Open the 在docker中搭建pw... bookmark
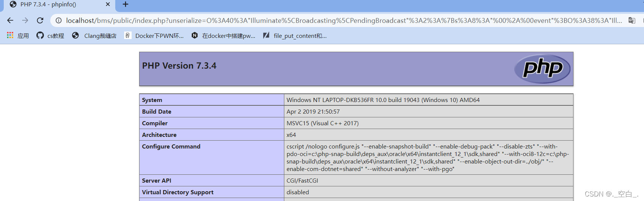The height and width of the screenshot is (201, 644). 224,36
